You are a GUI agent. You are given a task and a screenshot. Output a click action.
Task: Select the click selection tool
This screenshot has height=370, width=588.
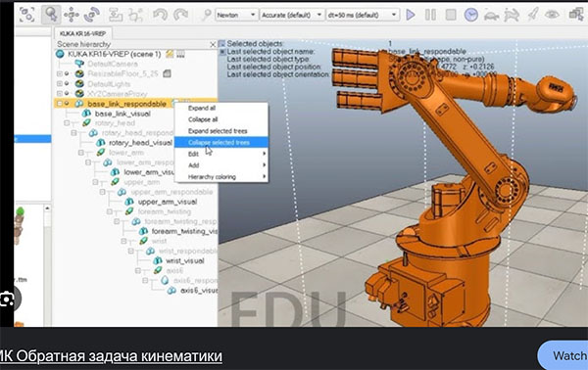[51, 15]
